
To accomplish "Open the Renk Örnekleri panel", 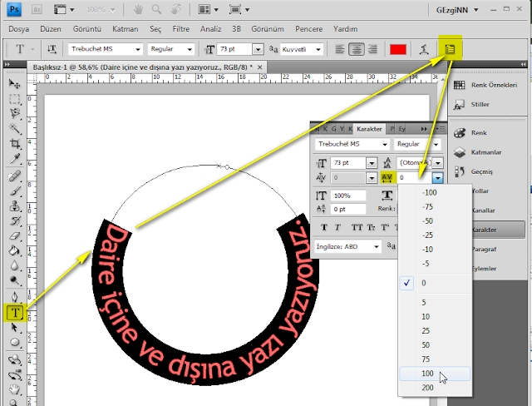I will pyautogui.click(x=488, y=84).
